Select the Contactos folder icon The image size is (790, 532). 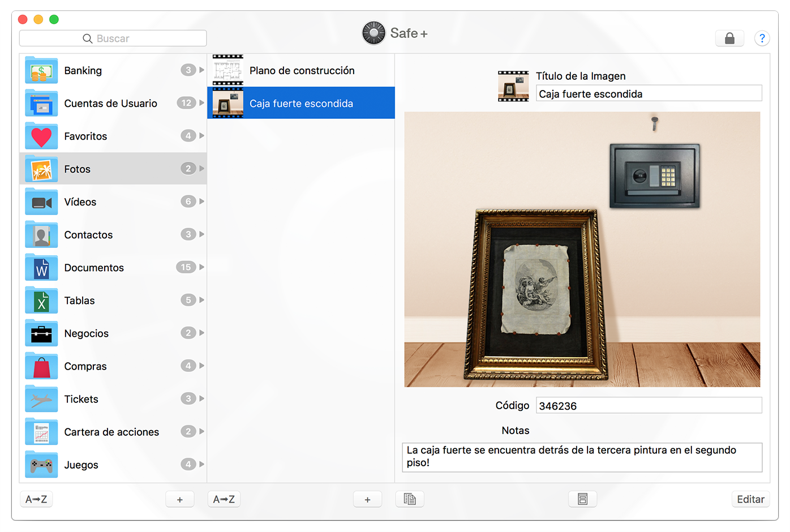point(41,234)
